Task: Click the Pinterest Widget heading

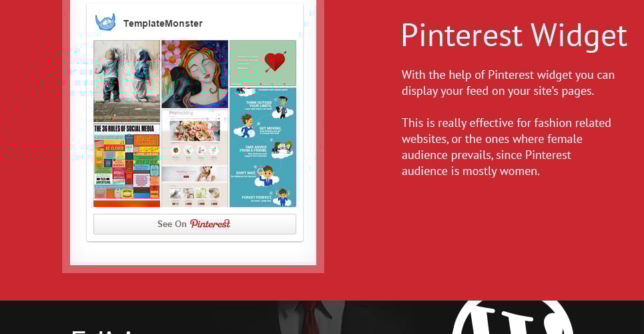Action: [515, 35]
